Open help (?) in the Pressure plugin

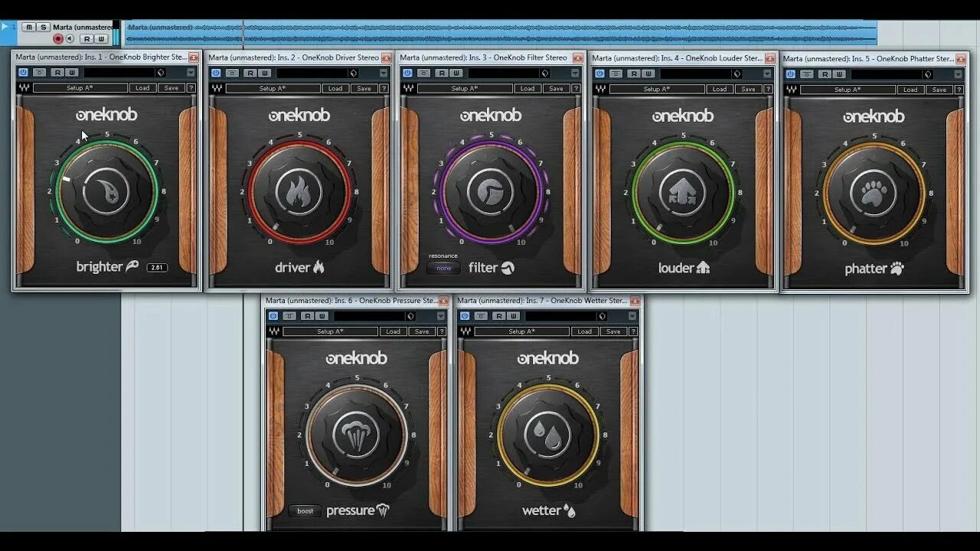pyautogui.click(x=441, y=331)
